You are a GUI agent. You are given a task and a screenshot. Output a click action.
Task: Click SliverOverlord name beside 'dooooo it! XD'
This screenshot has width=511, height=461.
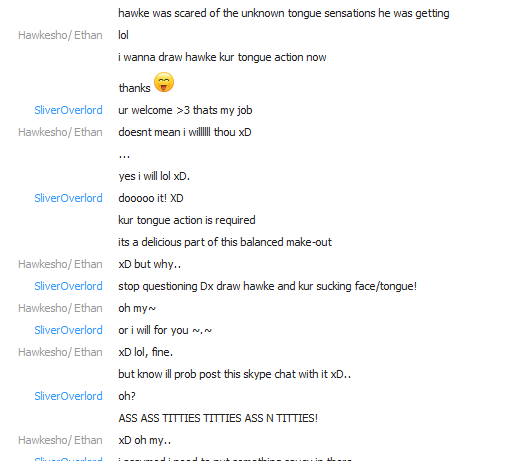point(68,198)
